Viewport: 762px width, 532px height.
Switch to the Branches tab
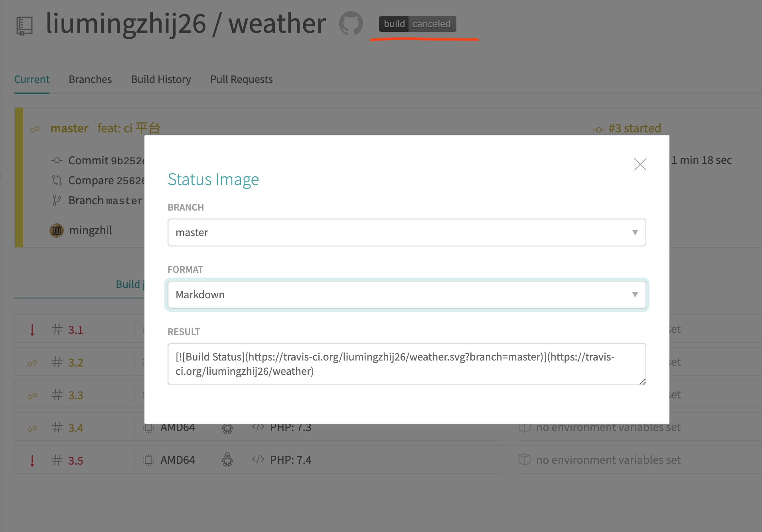click(90, 79)
